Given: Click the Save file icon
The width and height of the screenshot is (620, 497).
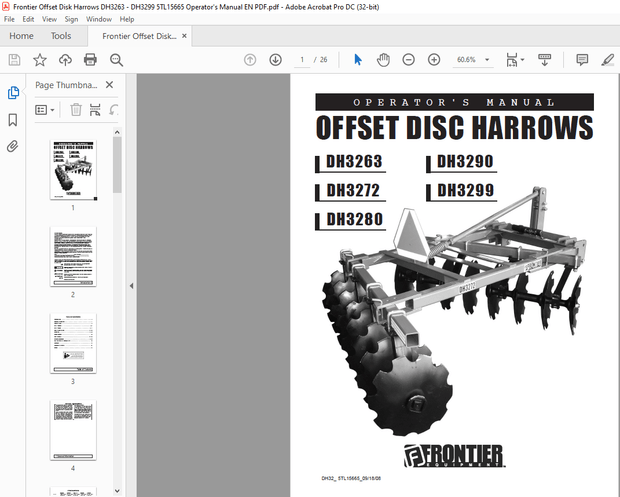Looking at the screenshot, I should pyautogui.click(x=15, y=60).
